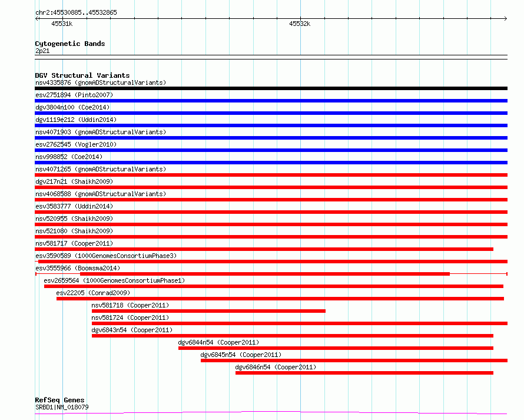
Task: Open dgv3804n100 (Coe2014) variant label
Action: tap(72, 107)
